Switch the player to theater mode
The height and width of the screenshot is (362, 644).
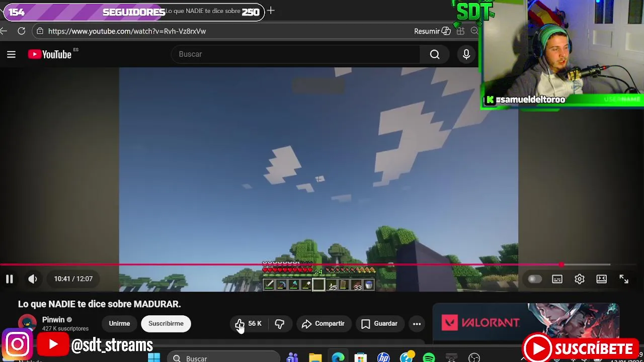pyautogui.click(x=602, y=279)
